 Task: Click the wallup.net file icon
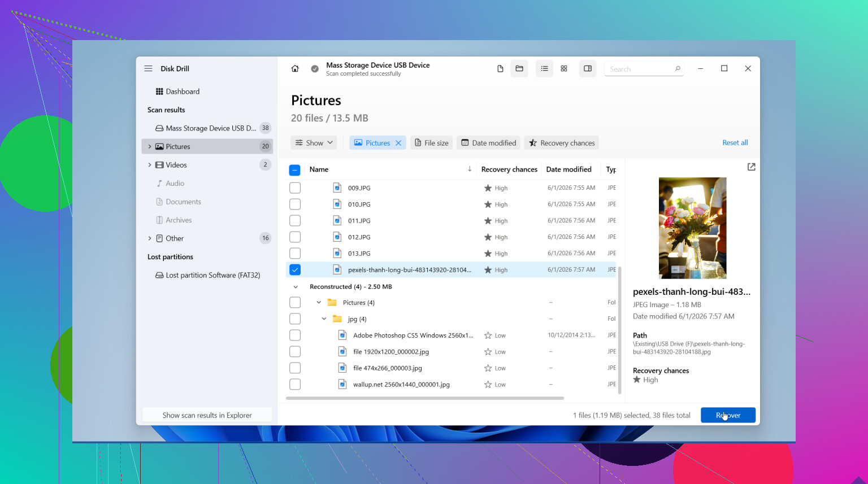click(342, 385)
